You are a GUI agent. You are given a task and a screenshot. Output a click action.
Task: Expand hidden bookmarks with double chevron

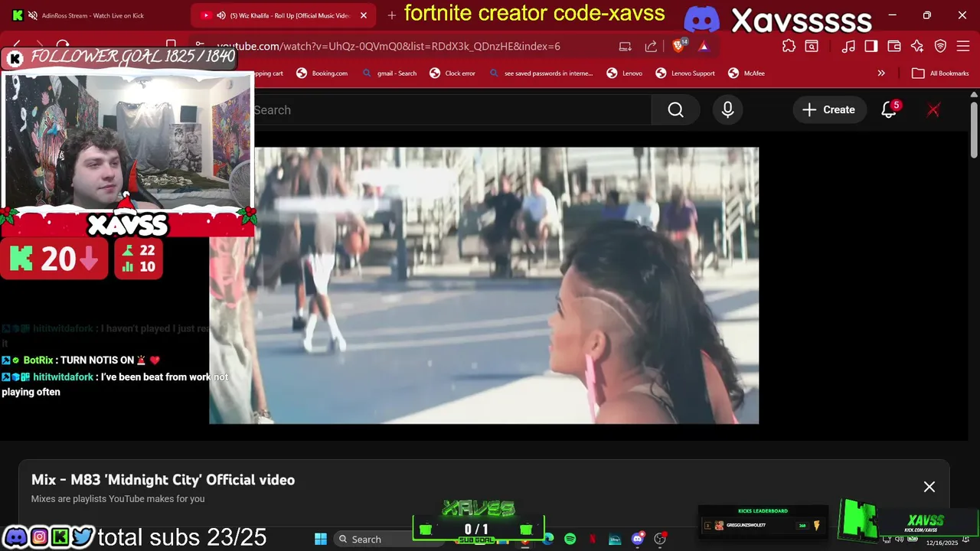[x=881, y=73]
